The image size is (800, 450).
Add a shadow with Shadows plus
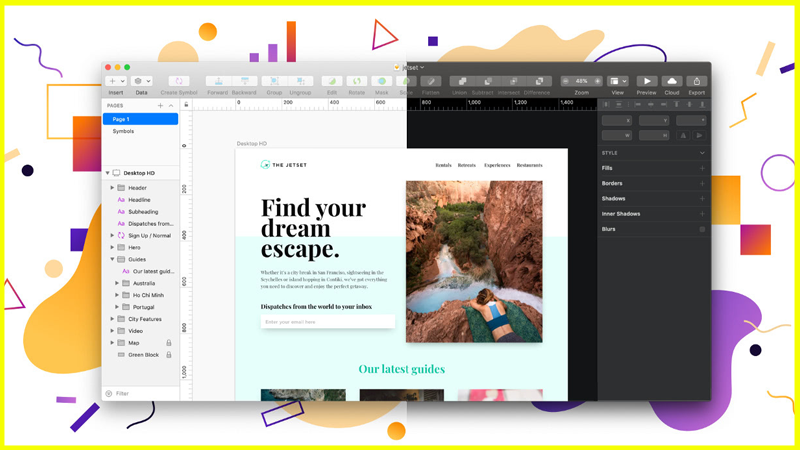(702, 198)
